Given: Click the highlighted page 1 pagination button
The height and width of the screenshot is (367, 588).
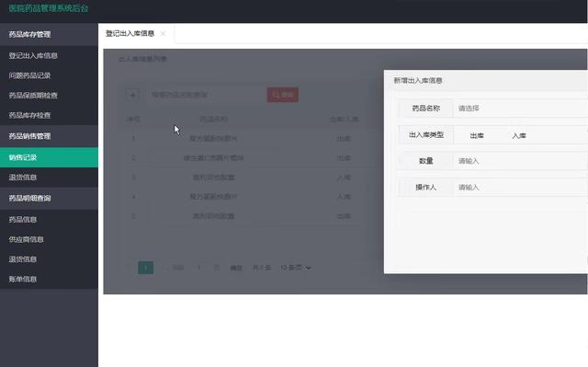Looking at the screenshot, I should 145,268.
